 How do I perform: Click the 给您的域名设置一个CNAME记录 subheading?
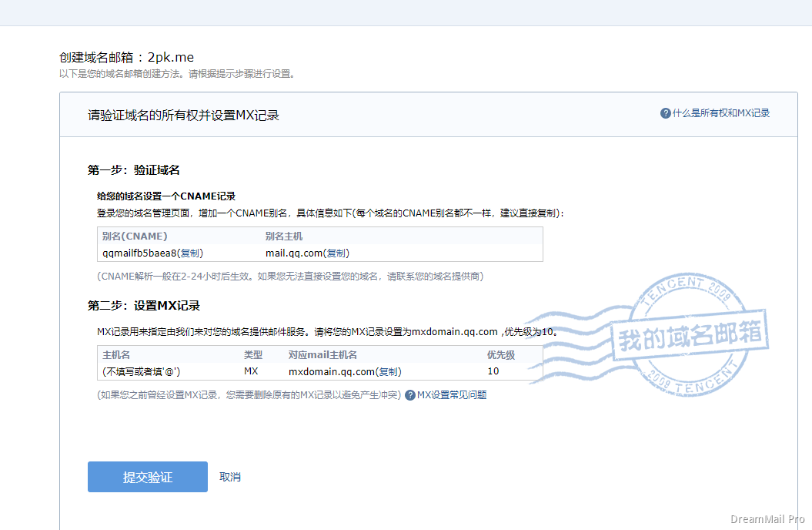coord(166,196)
